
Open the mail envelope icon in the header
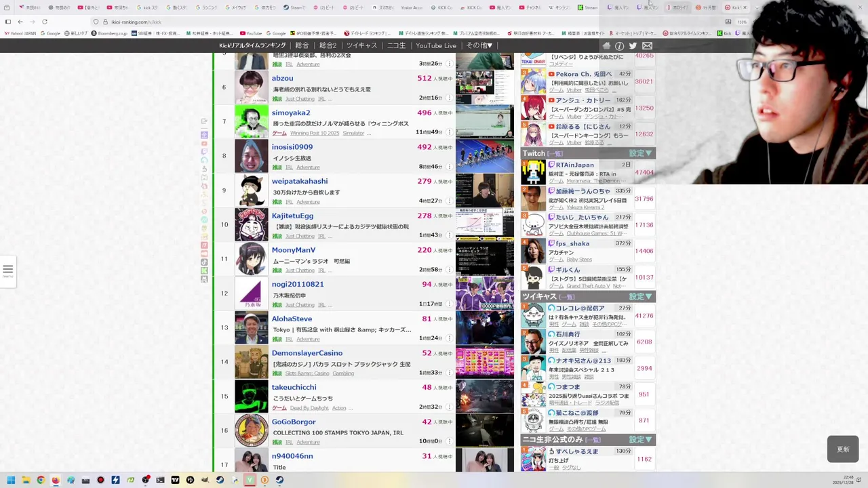tap(647, 46)
